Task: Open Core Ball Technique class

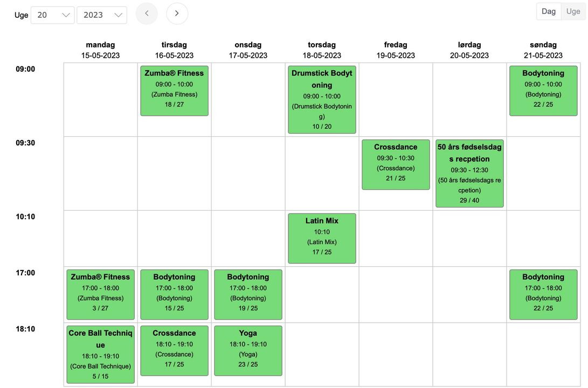Action: pyautogui.click(x=100, y=354)
